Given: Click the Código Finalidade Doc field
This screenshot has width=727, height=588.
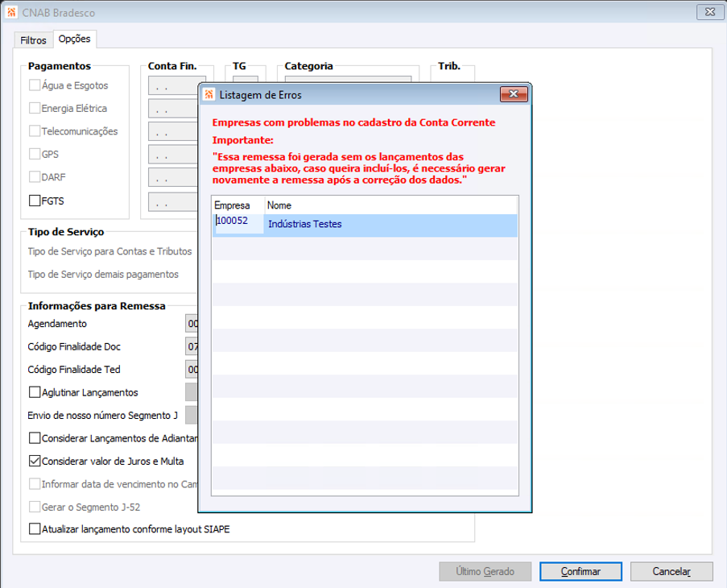Looking at the screenshot, I should [x=192, y=346].
